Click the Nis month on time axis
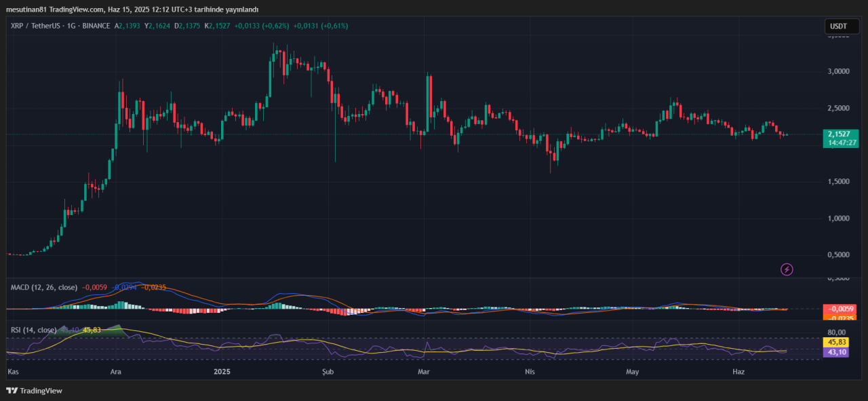The width and height of the screenshot is (868, 401). (x=531, y=372)
